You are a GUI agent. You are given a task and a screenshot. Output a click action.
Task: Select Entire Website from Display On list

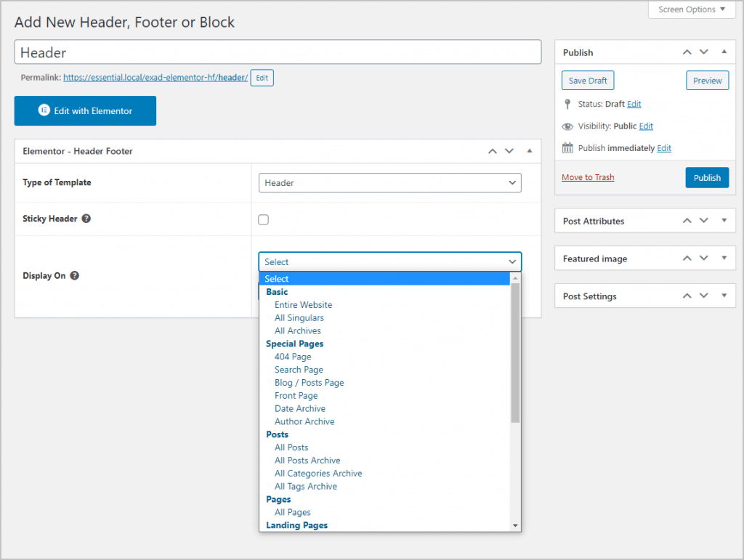point(303,305)
